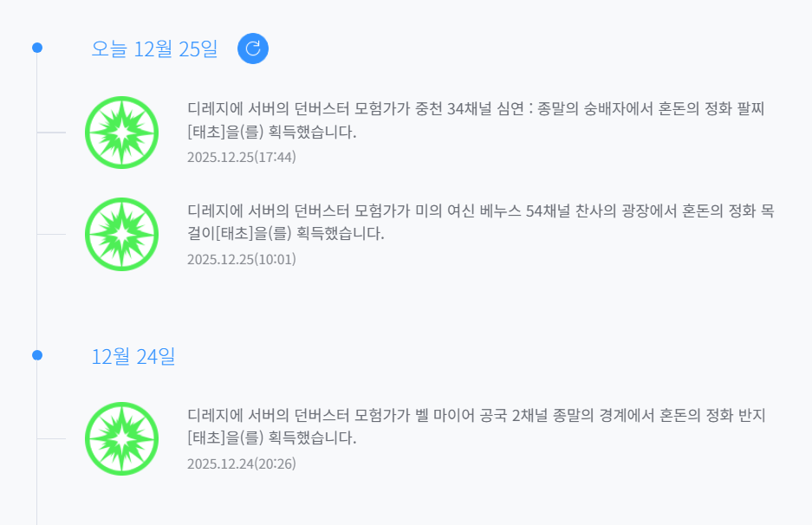This screenshot has width=812, height=525.
Task: Click the green star icon for 목걸이 entry
Action: pyautogui.click(x=121, y=234)
